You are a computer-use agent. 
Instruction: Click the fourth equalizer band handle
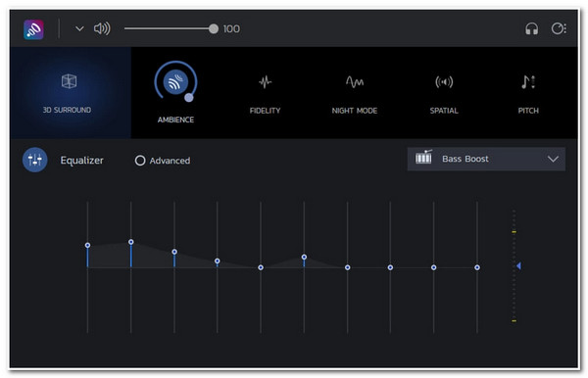tap(218, 261)
